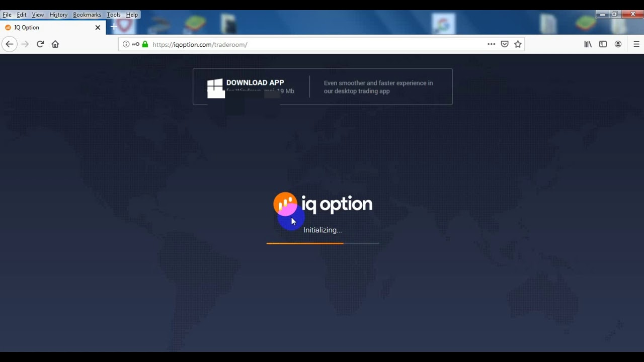The width and height of the screenshot is (644, 362).
Task: Open the Edit menu
Action: 22,15
